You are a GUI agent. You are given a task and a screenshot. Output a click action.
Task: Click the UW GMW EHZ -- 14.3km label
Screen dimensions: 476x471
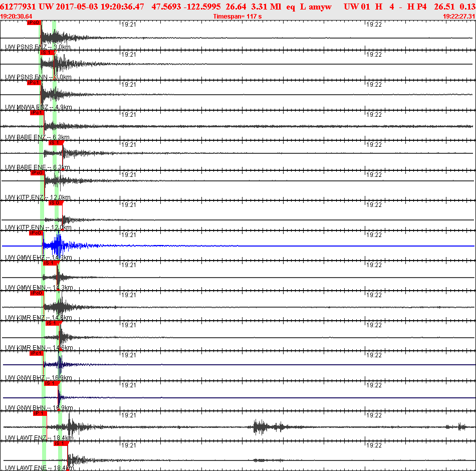(x=39, y=258)
